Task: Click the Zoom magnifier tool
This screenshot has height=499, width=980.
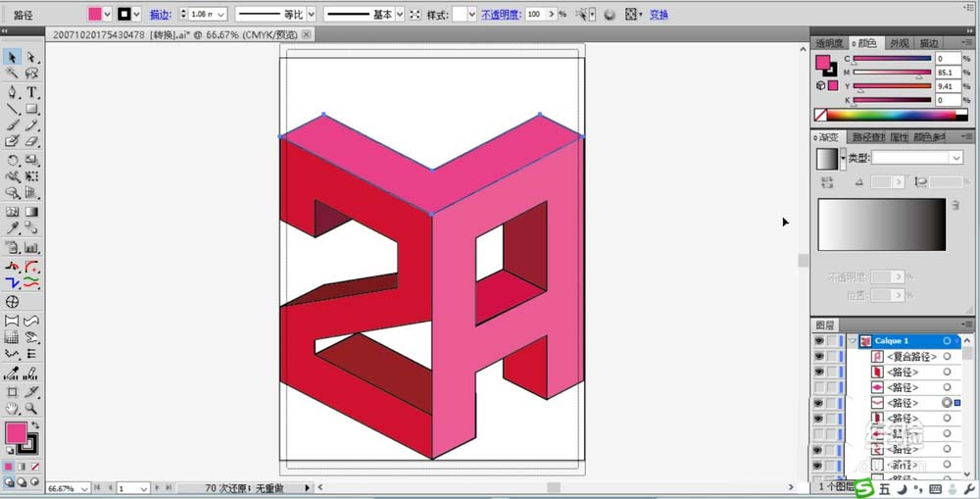Action: 31,407
